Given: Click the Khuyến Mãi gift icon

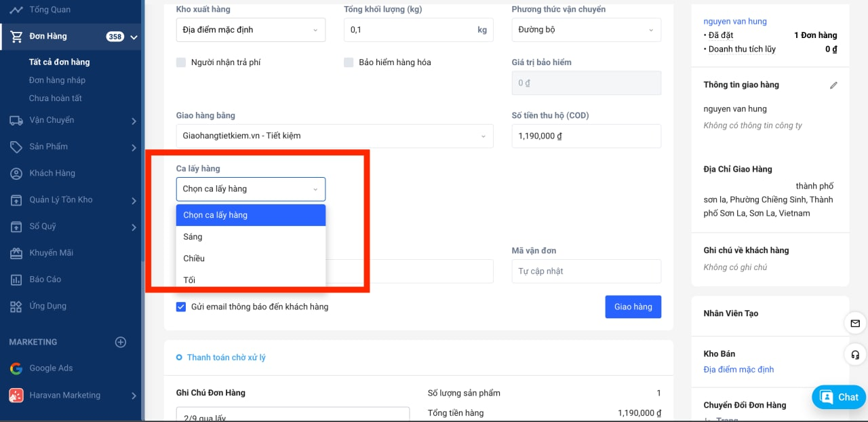Looking at the screenshot, I should tap(16, 253).
